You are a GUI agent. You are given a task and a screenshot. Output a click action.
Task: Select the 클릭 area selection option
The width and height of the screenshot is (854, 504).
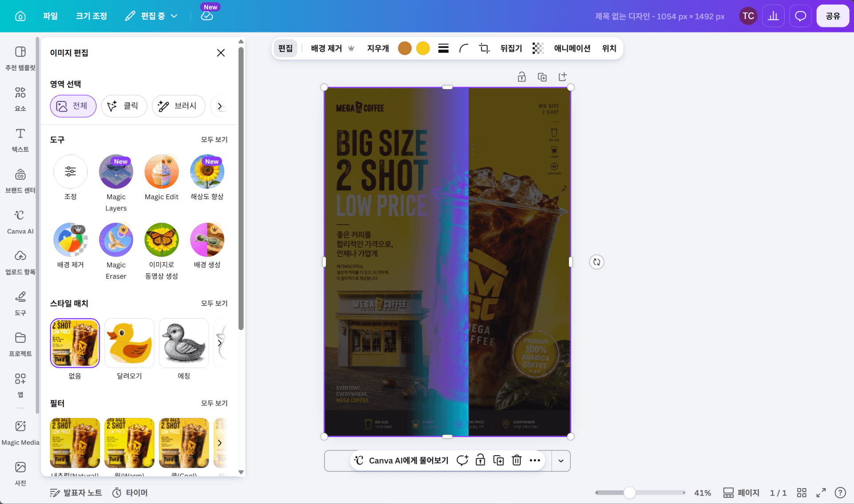[x=124, y=106]
